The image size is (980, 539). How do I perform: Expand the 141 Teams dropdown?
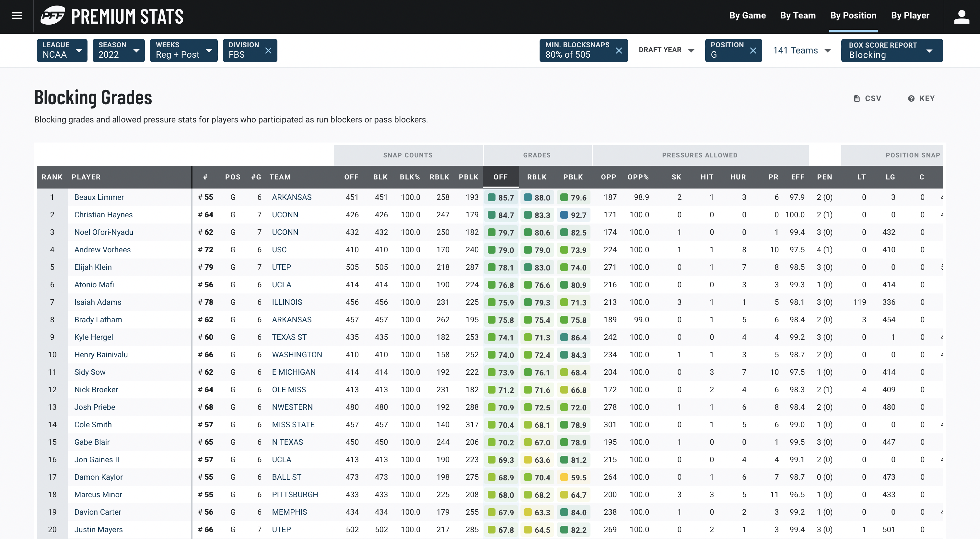coord(801,50)
